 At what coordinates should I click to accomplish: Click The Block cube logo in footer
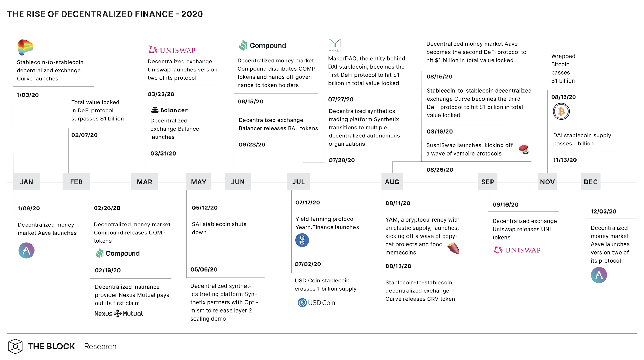pyautogui.click(x=15, y=346)
